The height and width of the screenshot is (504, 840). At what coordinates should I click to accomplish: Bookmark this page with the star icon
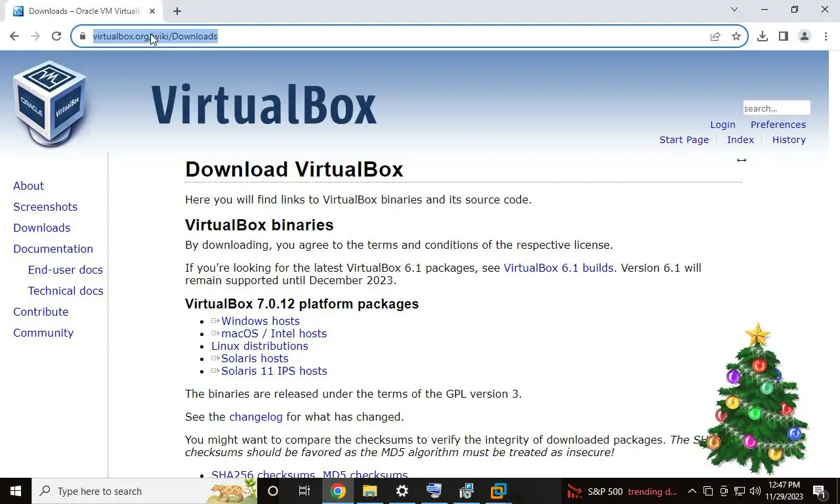click(x=736, y=36)
